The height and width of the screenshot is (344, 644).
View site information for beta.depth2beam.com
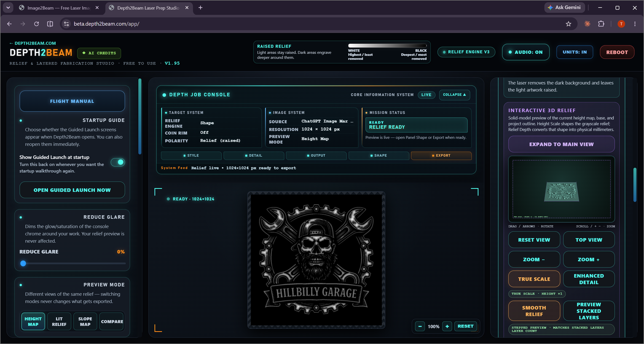(66, 24)
